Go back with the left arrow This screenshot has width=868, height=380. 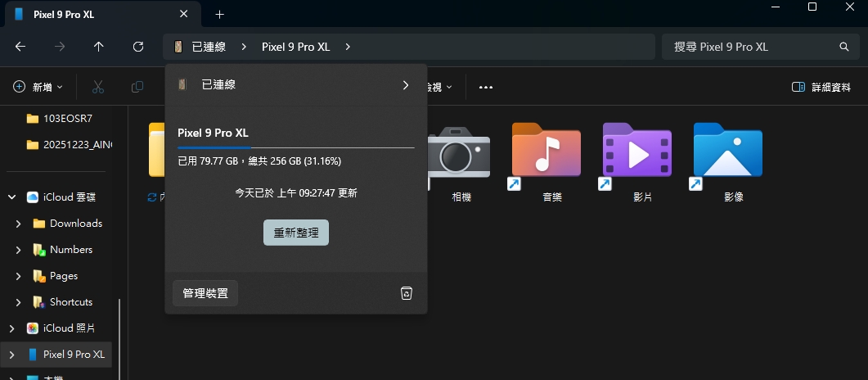20,47
